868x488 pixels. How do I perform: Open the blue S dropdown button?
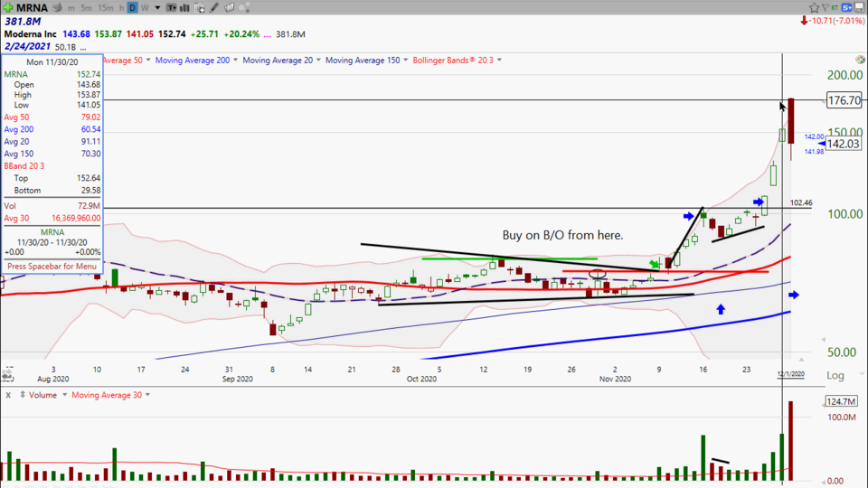[847, 7]
